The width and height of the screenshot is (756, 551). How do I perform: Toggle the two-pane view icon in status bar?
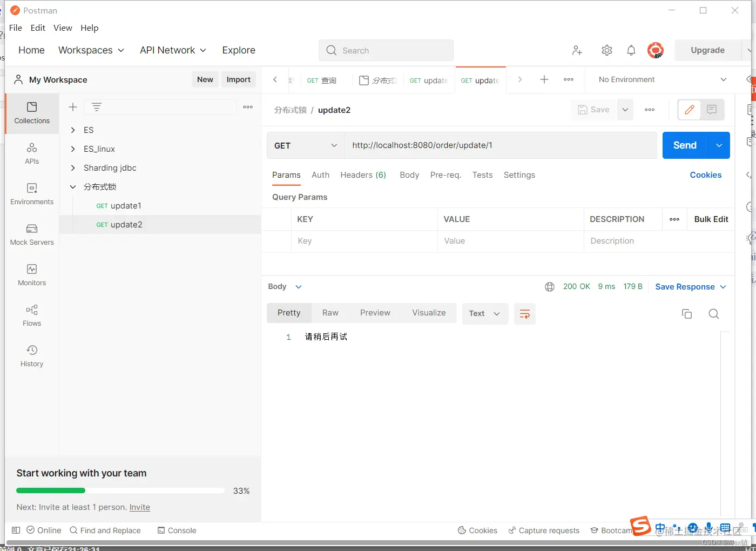coord(16,530)
